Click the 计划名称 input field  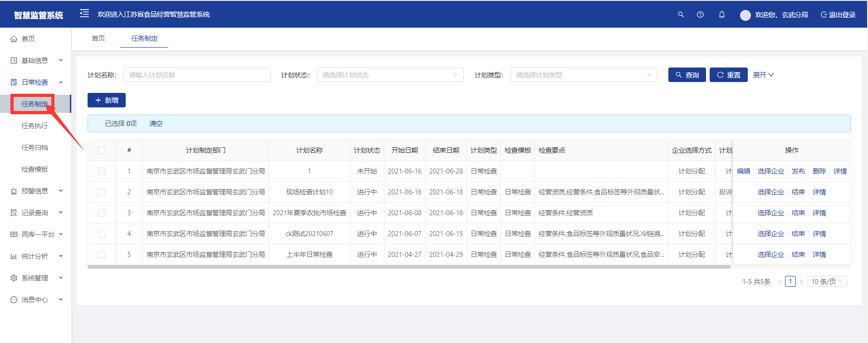tap(196, 75)
